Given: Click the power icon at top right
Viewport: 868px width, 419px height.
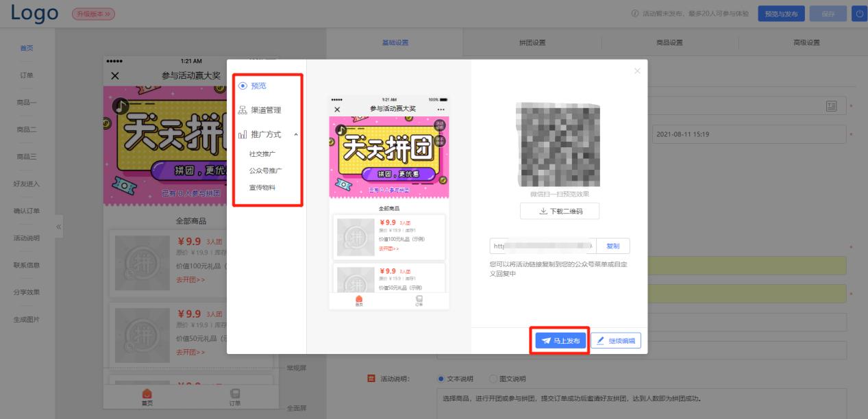Looking at the screenshot, I should pyautogui.click(x=860, y=13).
